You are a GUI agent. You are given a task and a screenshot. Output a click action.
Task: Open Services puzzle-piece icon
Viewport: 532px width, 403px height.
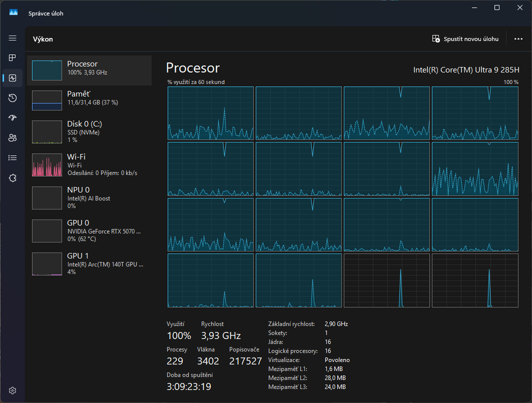pos(13,178)
